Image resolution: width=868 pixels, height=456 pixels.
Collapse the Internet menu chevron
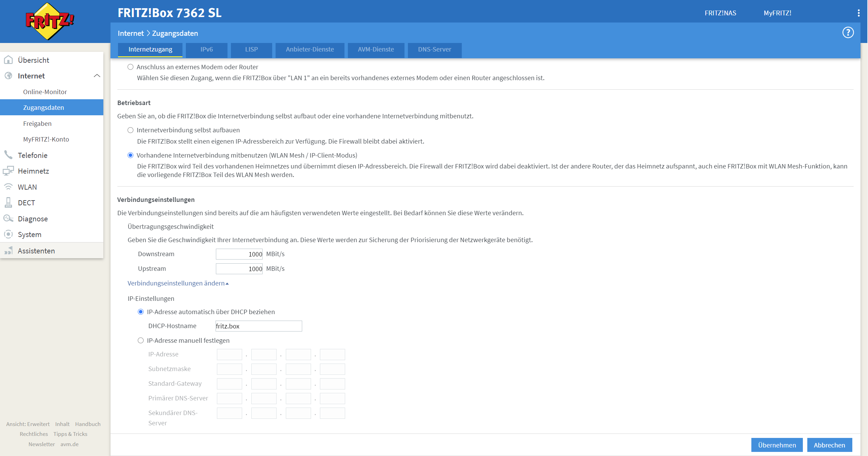tap(97, 76)
